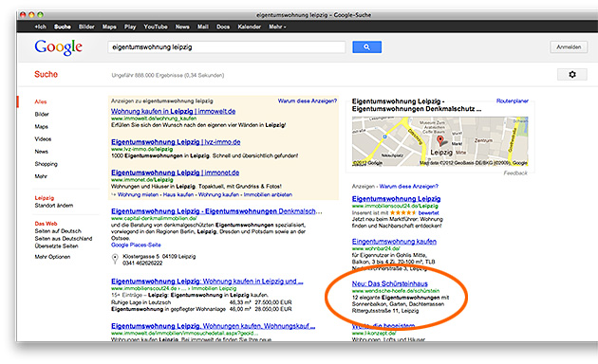
Task: Click the star rating for immobilienscout24 ad
Action: pyautogui.click(x=402, y=213)
